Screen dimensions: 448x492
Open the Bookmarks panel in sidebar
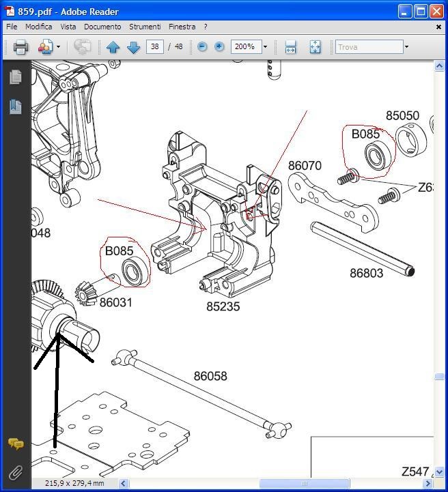tap(15, 106)
